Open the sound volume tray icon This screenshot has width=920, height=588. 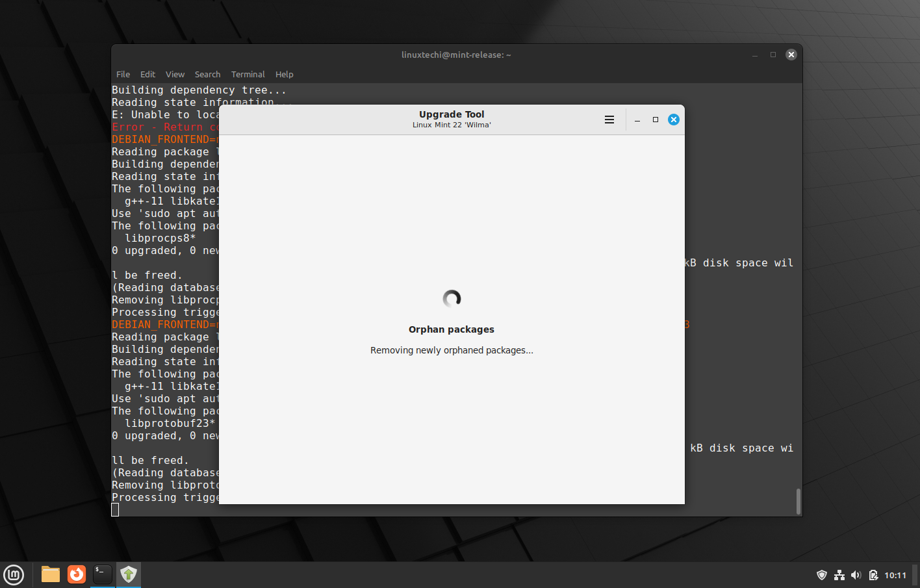click(x=856, y=575)
